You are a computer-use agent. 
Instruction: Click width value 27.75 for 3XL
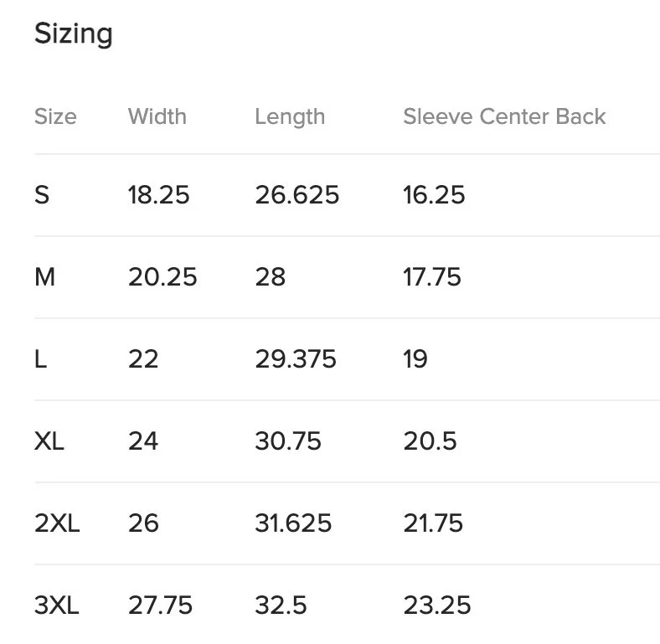point(160,605)
